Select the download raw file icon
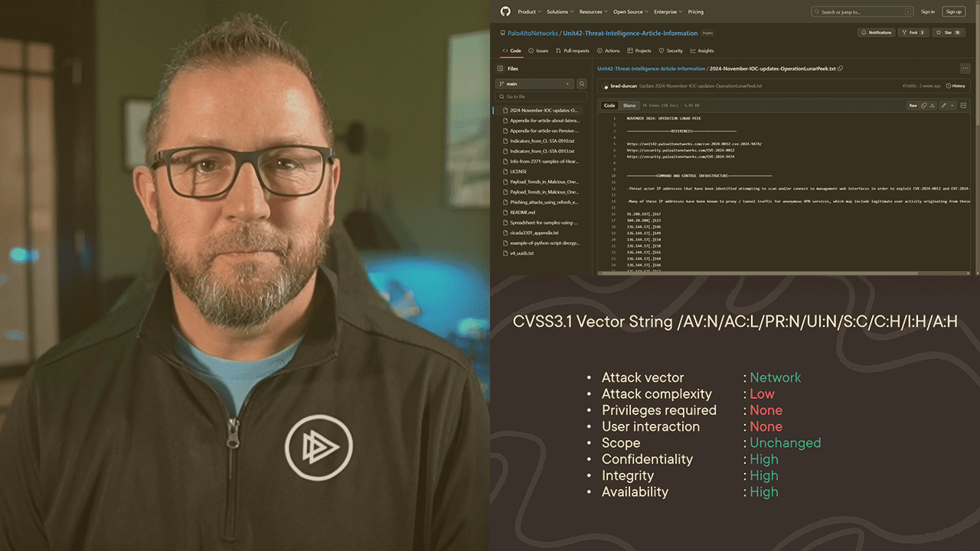 (933, 105)
